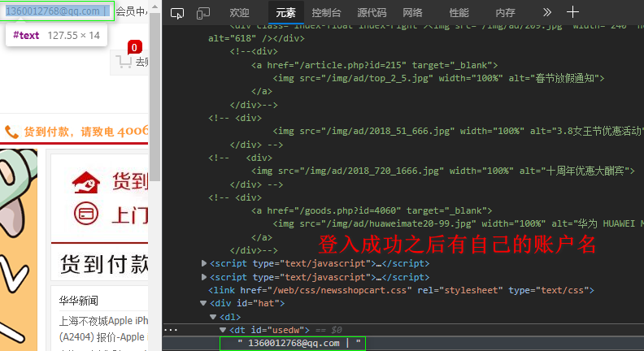Collapse the dl node

click(x=213, y=317)
